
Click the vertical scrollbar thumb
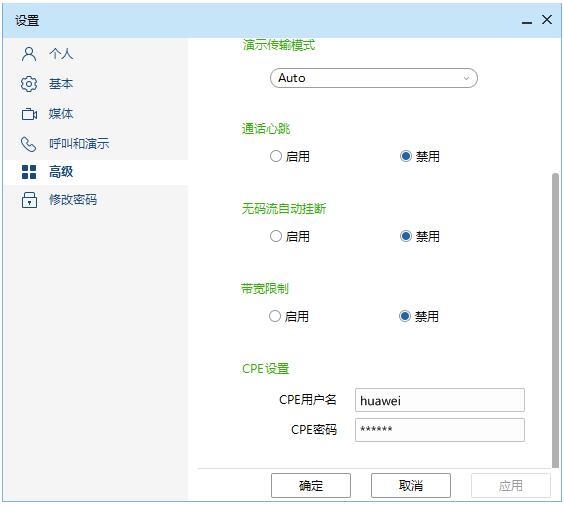tap(555, 320)
